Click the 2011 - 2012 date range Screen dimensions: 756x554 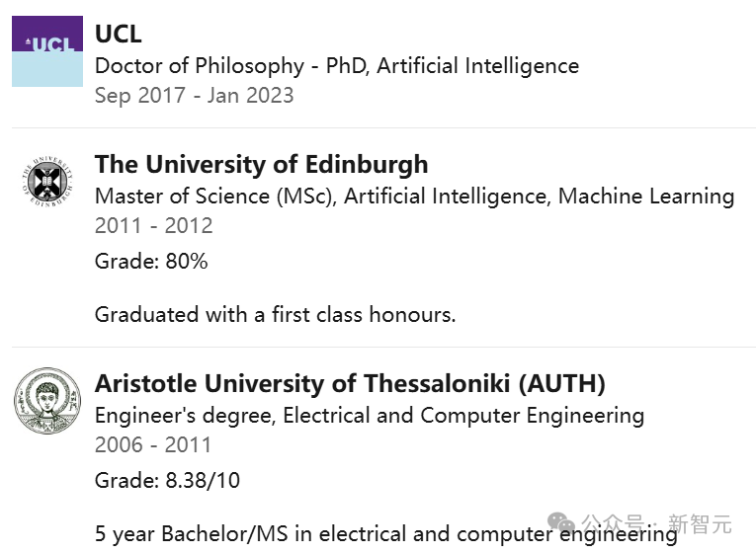pos(153,226)
